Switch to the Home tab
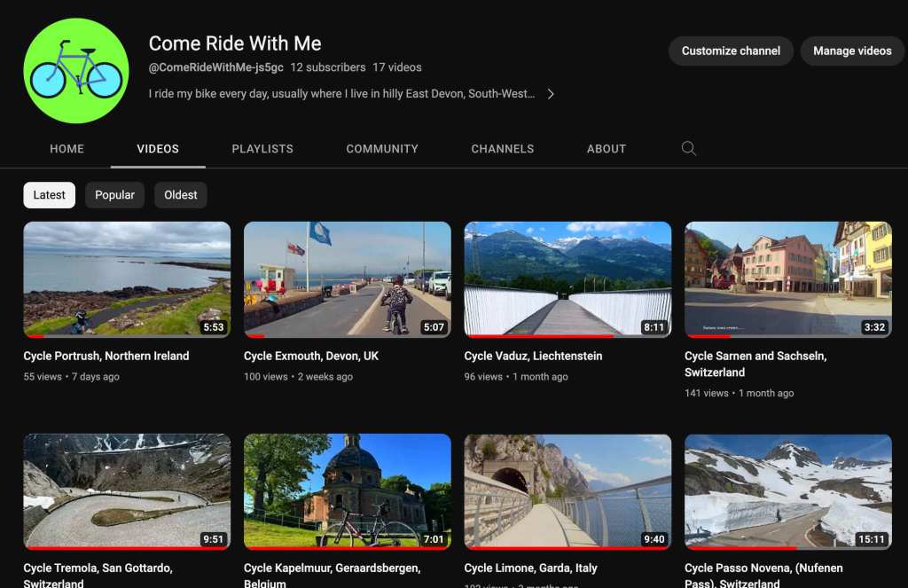Viewport: 908px width, 588px height. point(67,149)
